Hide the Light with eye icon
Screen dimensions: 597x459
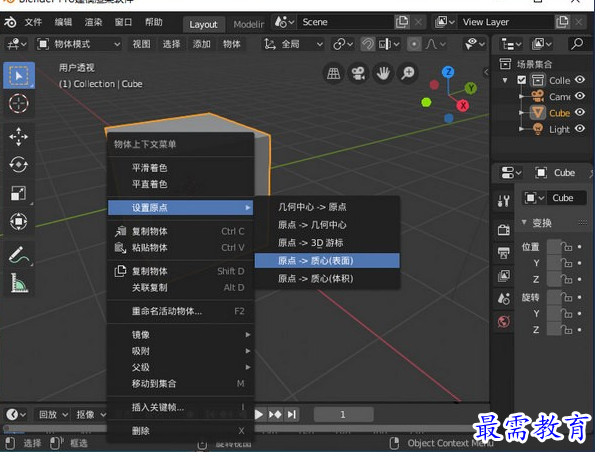[579, 129]
